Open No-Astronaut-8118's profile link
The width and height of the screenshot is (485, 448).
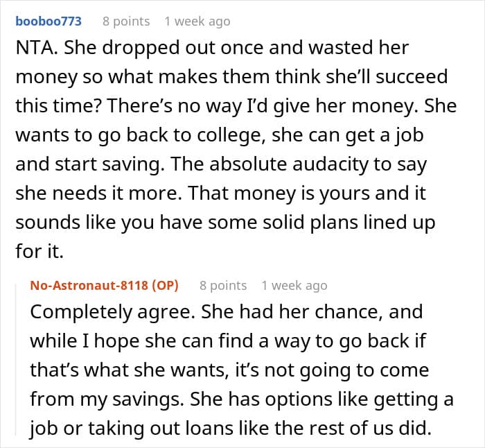point(89,285)
